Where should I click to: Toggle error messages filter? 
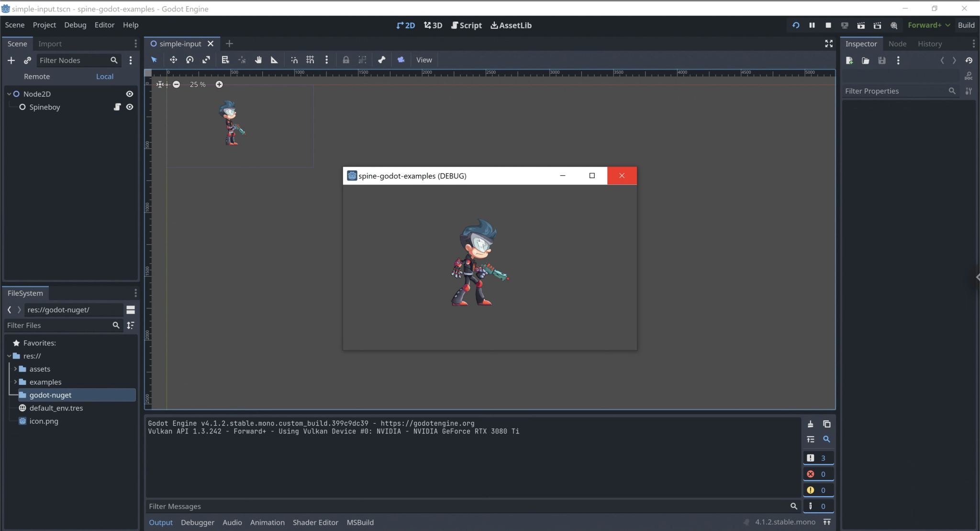coord(818,474)
